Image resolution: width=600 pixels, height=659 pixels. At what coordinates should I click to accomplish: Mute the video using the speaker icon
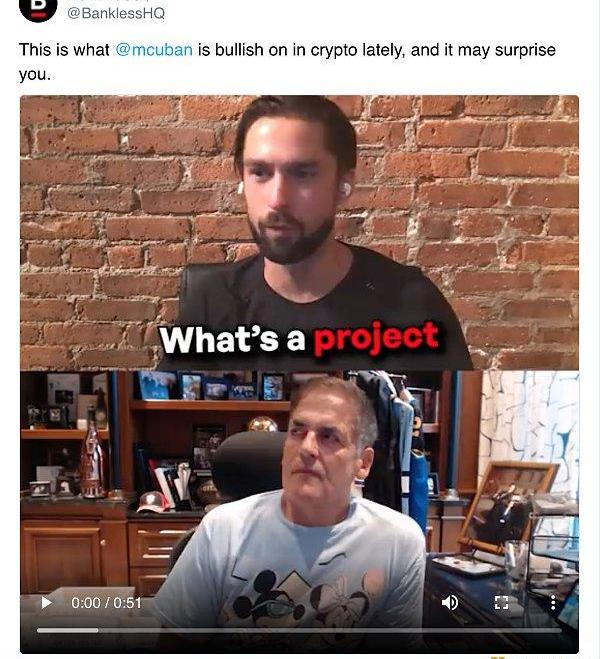pos(450,603)
